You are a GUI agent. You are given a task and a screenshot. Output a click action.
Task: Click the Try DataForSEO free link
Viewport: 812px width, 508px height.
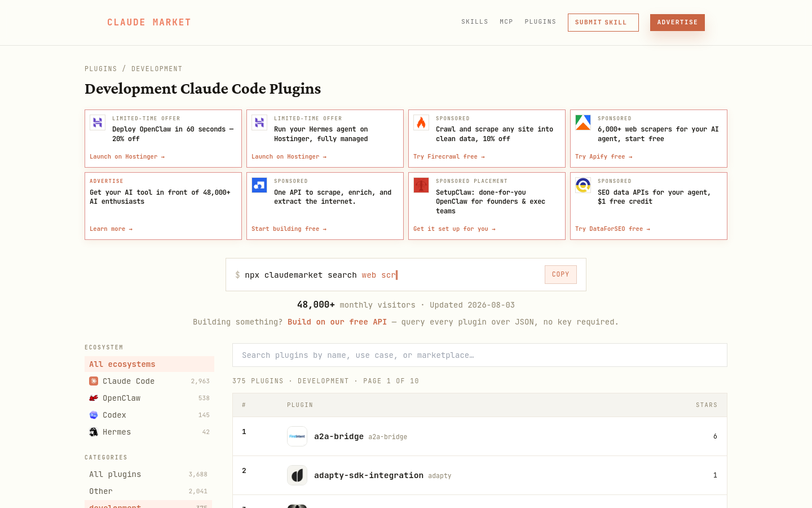pos(612,229)
